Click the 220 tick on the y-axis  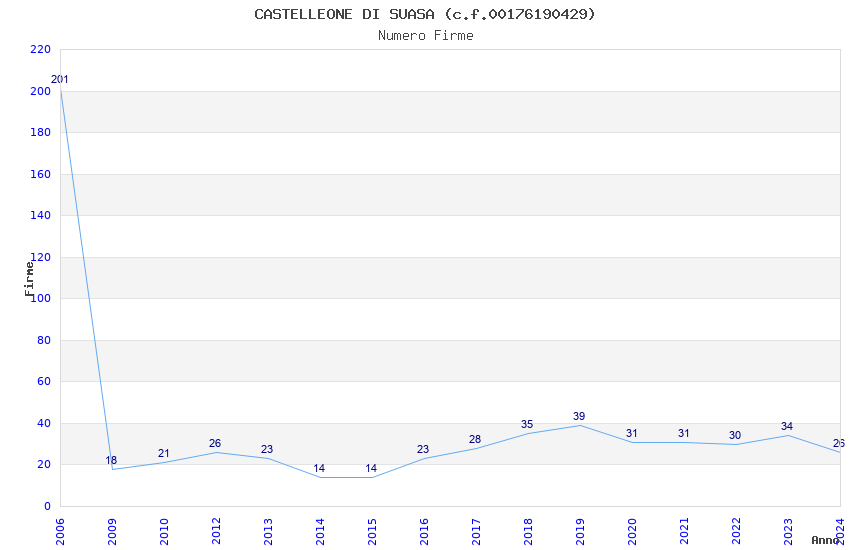(40, 49)
